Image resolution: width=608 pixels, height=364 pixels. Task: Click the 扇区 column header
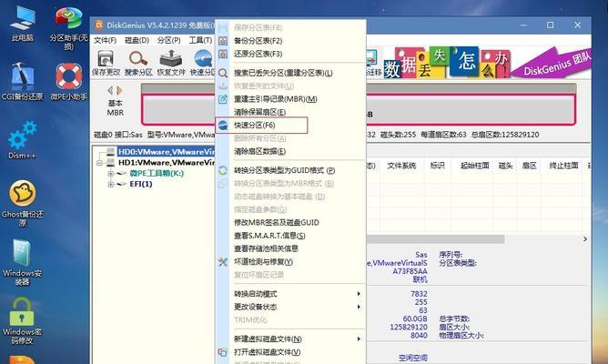[529, 166]
